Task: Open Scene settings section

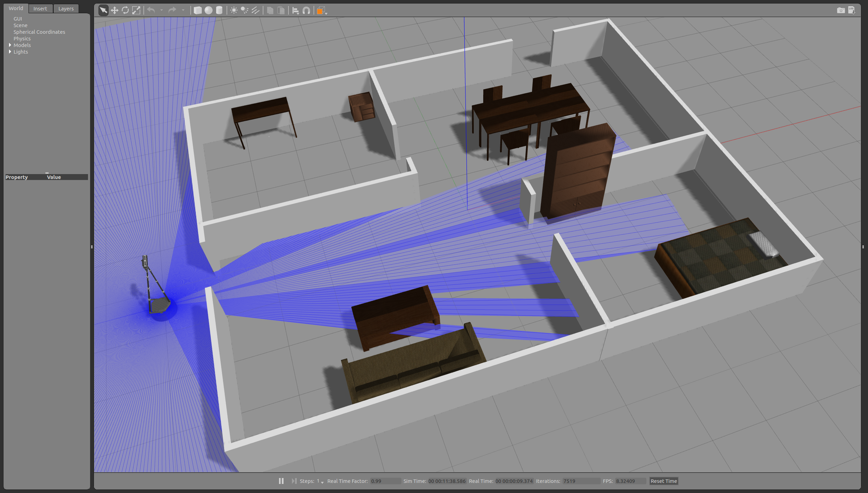Action: (20, 25)
